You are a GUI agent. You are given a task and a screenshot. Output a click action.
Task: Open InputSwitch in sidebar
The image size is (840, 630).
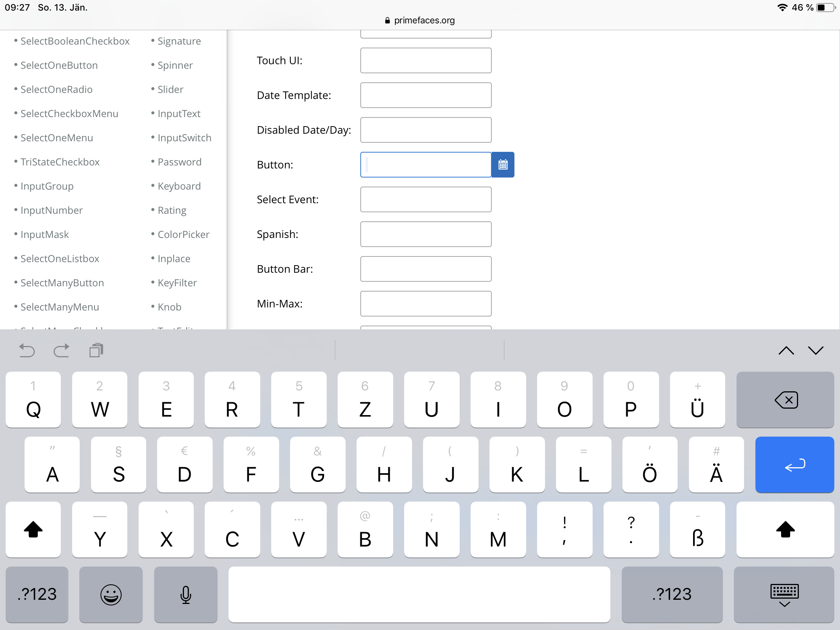coord(185,138)
